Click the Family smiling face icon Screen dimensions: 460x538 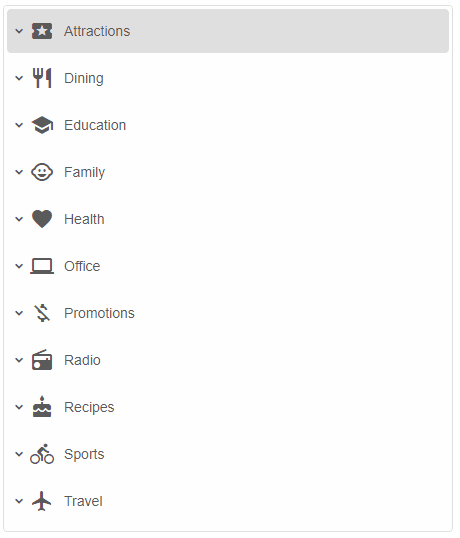(x=42, y=172)
